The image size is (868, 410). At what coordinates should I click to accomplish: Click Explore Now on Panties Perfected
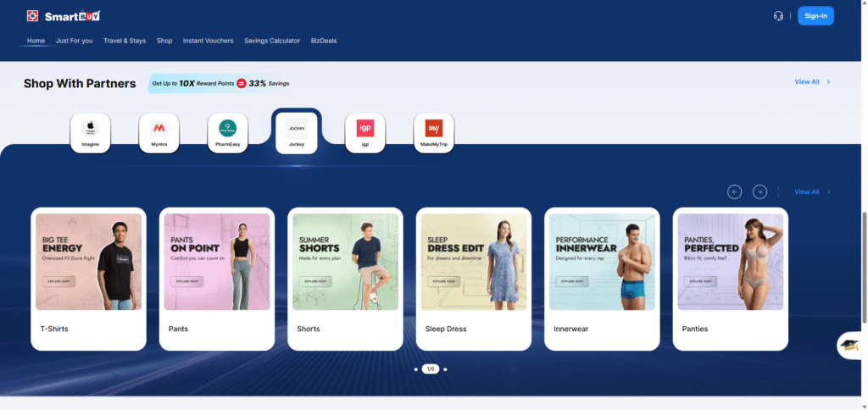(x=701, y=281)
